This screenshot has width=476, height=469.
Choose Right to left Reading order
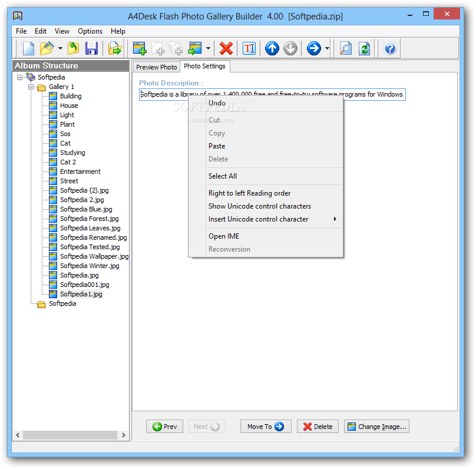(249, 193)
